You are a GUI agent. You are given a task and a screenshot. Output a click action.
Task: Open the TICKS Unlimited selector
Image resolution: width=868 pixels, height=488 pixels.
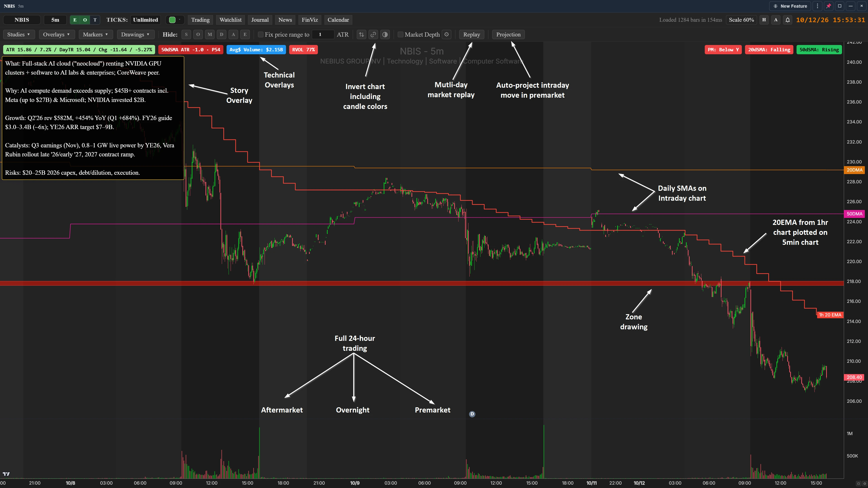pos(145,20)
